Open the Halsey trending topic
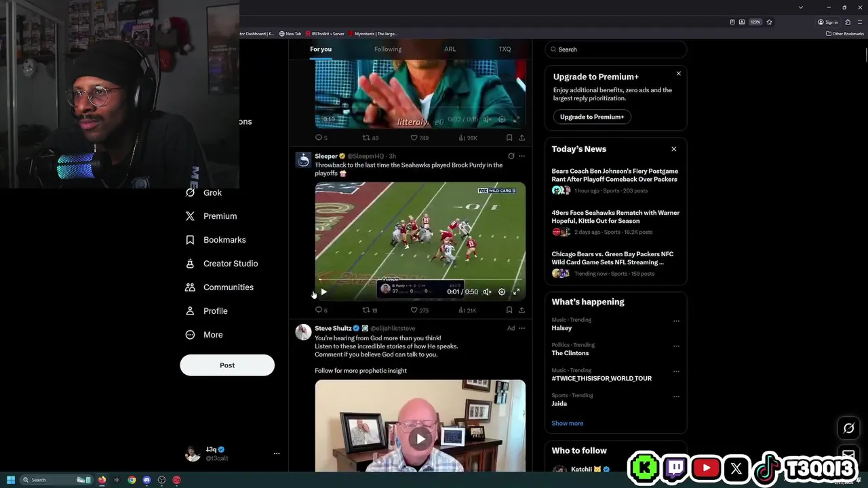 pyautogui.click(x=561, y=328)
